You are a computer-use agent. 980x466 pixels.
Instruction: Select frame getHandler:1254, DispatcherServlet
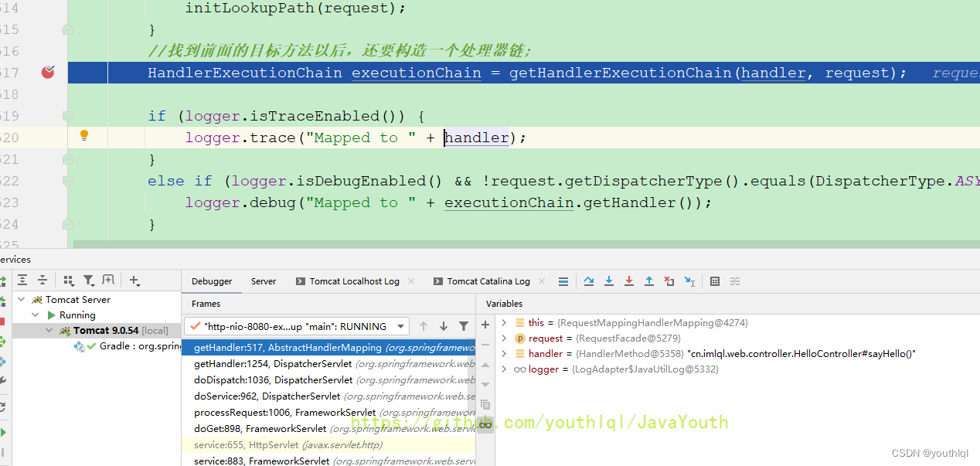(x=328, y=363)
